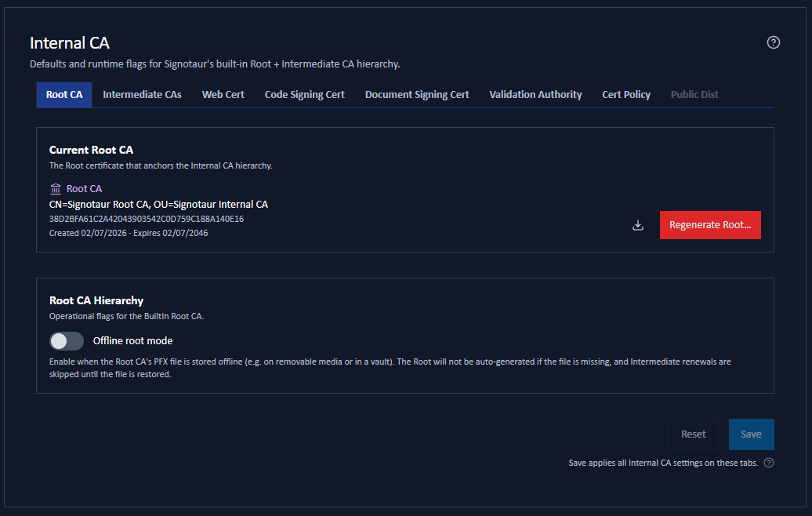Click the Created 02/07/2026 expiry line
Image resolution: width=812 pixels, height=516 pixels.
point(129,233)
